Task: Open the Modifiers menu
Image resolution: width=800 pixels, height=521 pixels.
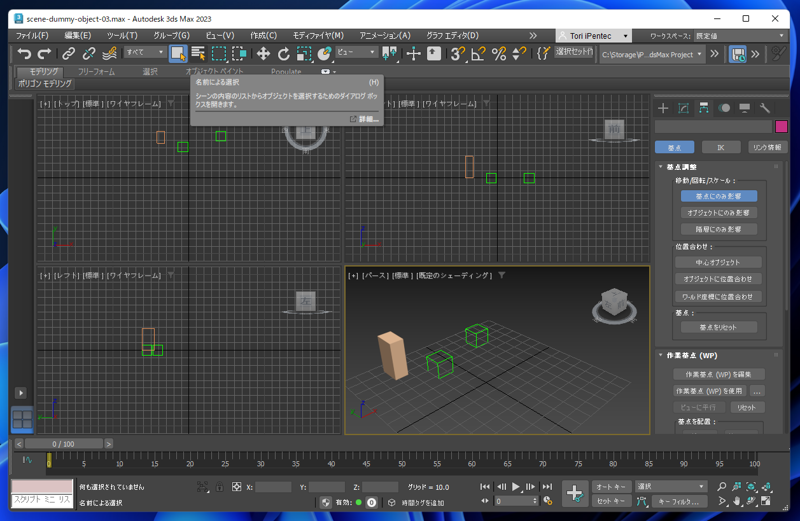Action: click(x=318, y=36)
